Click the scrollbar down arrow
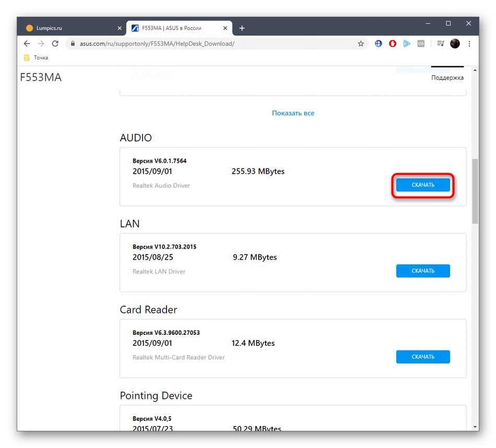Screen dimensions: 496x448 pyautogui.click(x=475, y=426)
